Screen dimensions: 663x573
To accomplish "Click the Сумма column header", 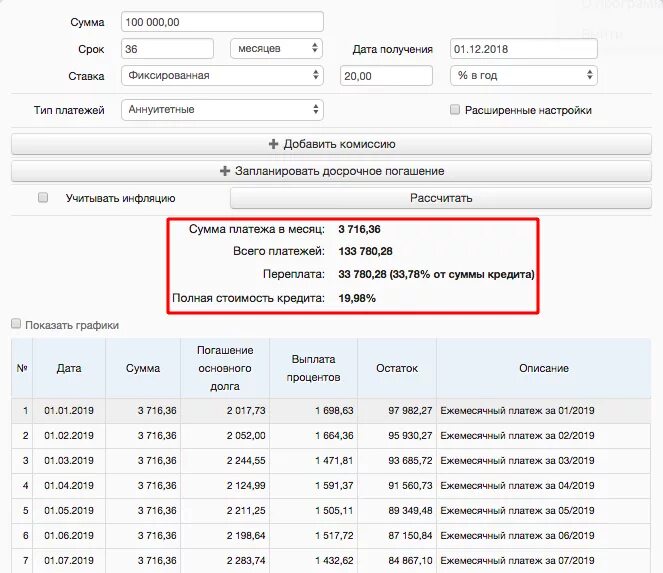I will click(x=143, y=368).
